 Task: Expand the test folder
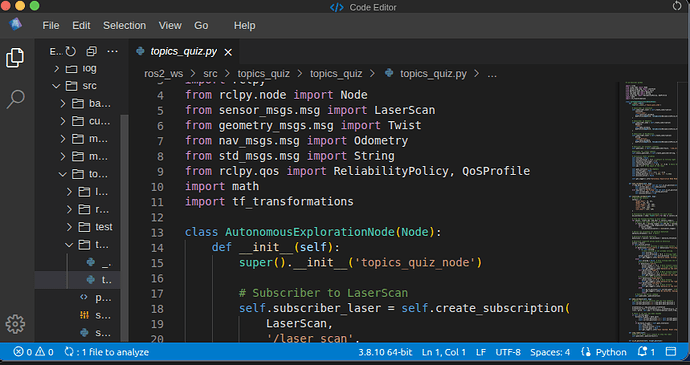70,227
